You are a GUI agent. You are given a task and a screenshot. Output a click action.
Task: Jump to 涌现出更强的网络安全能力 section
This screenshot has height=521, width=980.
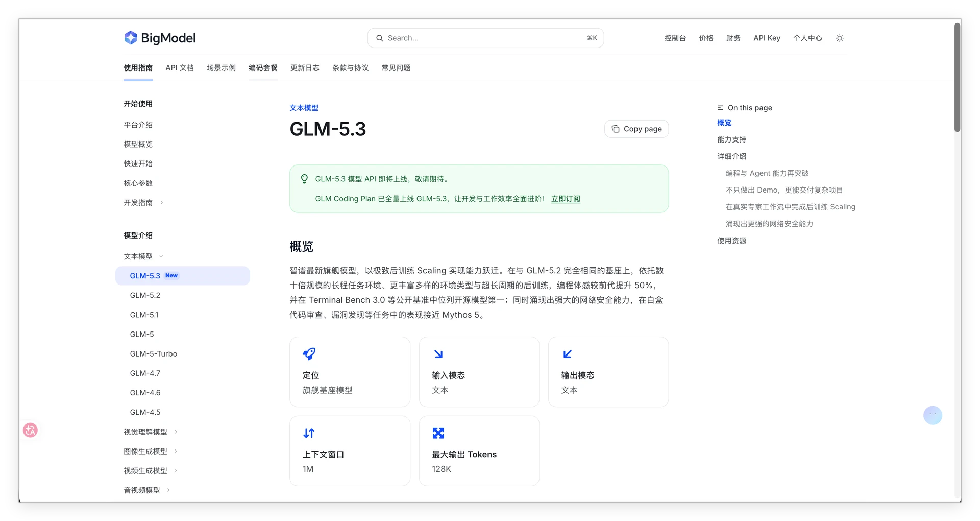(769, 224)
